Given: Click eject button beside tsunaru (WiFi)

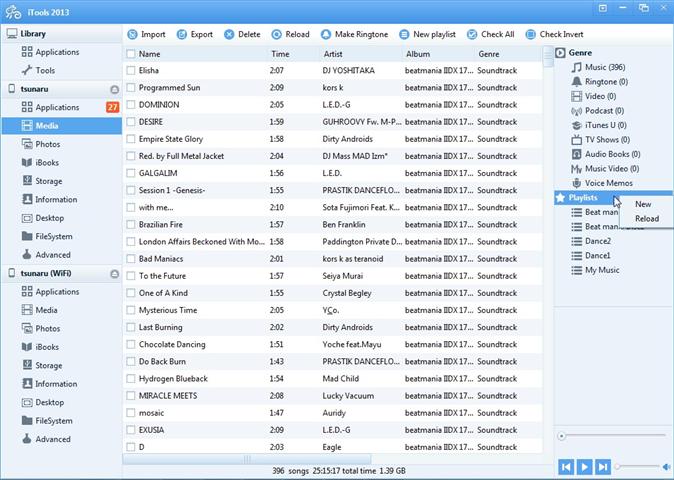Looking at the screenshot, I should [x=114, y=274].
